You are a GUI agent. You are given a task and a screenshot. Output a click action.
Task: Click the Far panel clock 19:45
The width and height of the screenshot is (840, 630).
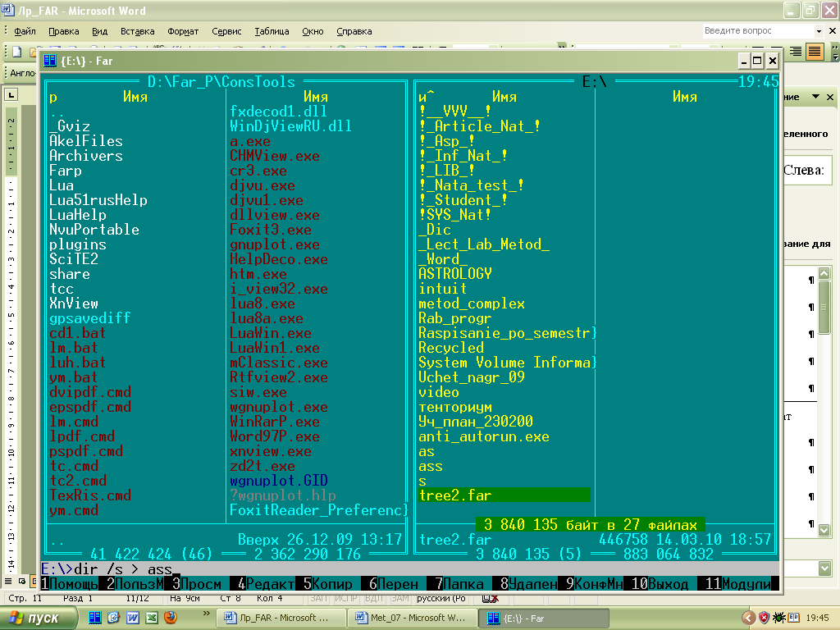click(x=758, y=81)
